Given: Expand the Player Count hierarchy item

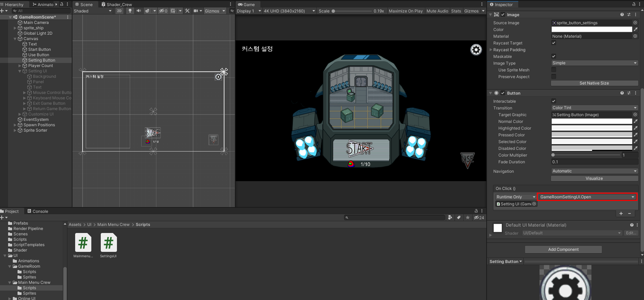Looking at the screenshot, I should pos(20,66).
